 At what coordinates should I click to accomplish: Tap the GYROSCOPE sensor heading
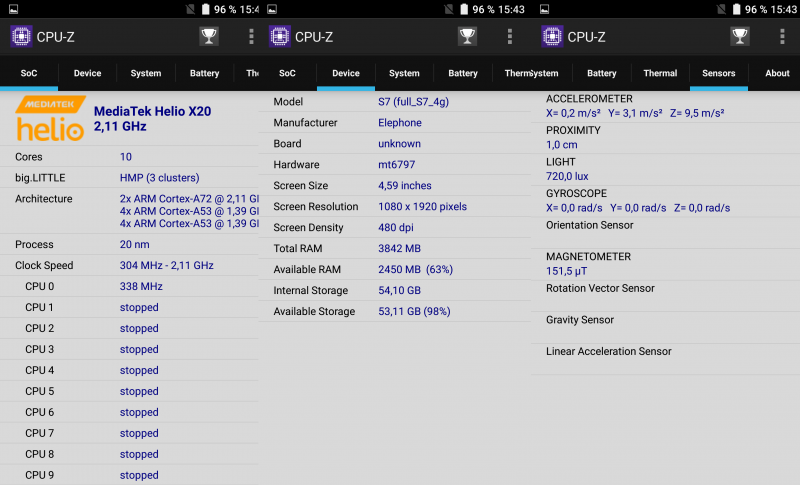[576, 194]
